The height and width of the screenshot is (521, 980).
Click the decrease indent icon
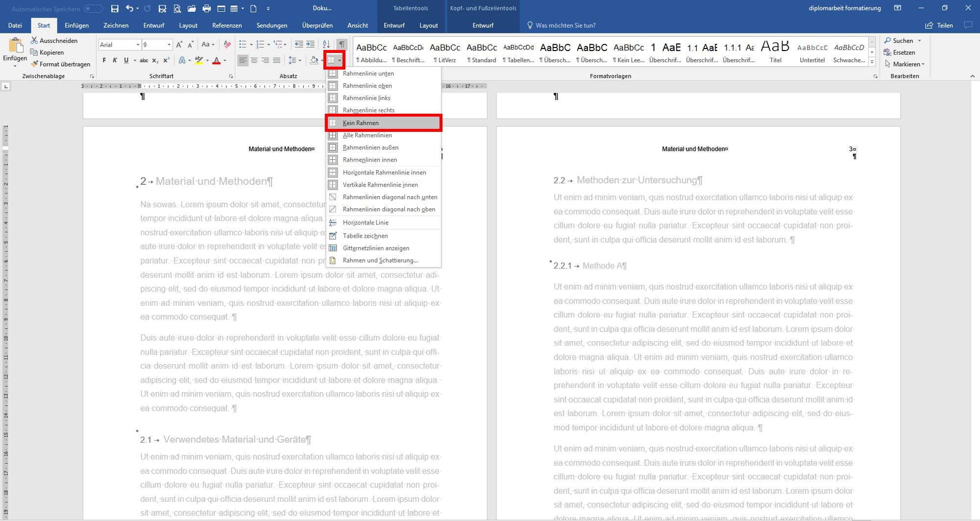pyautogui.click(x=299, y=45)
